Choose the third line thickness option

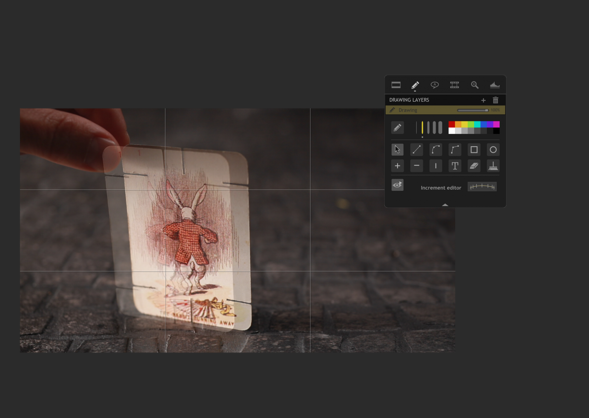pyautogui.click(x=428, y=128)
